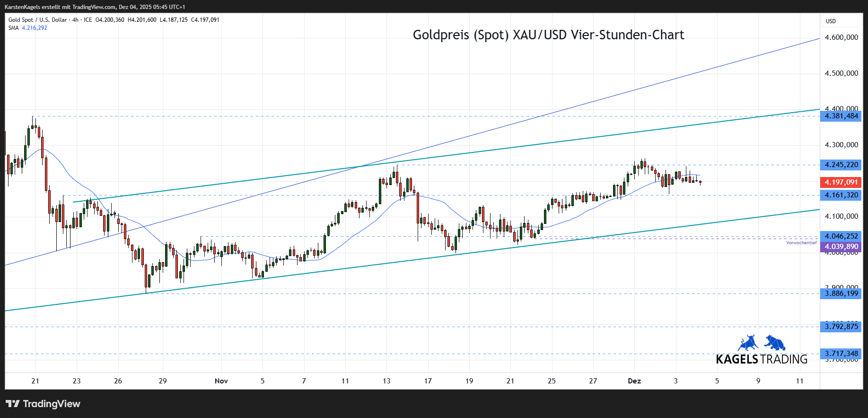Click the KAGELS TRADING watermark text
The height and width of the screenshot is (418, 868).
tap(762, 359)
